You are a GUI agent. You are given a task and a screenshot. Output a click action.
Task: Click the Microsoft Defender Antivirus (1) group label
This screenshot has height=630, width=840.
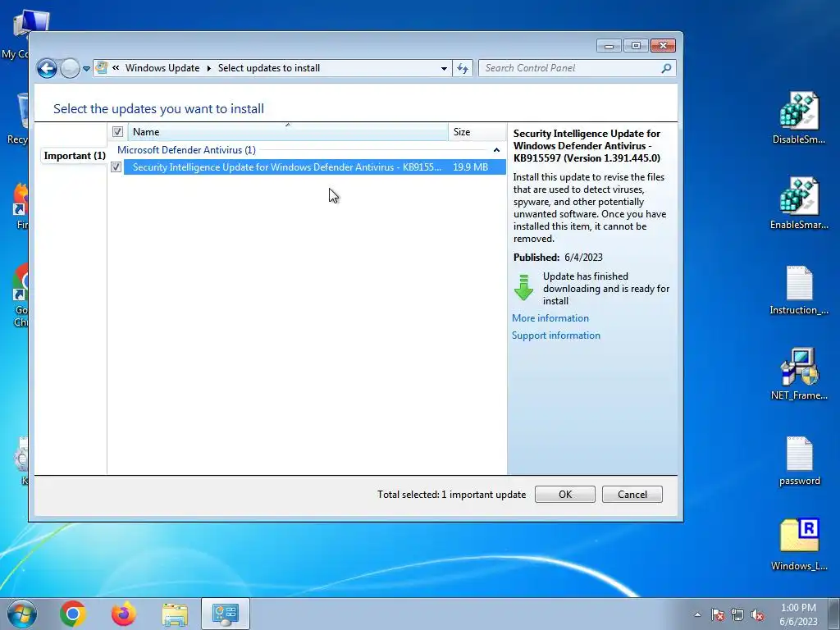tap(186, 150)
